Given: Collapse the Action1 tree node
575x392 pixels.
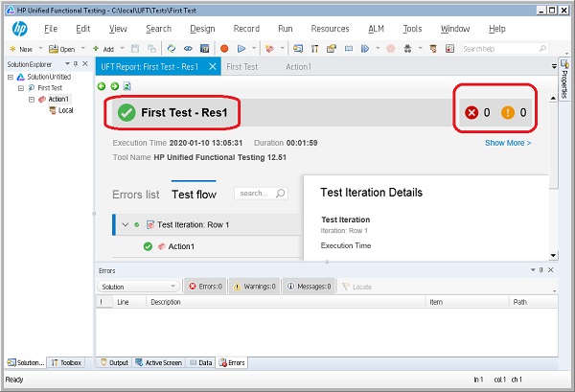Looking at the screenshot, I should 32,100.
